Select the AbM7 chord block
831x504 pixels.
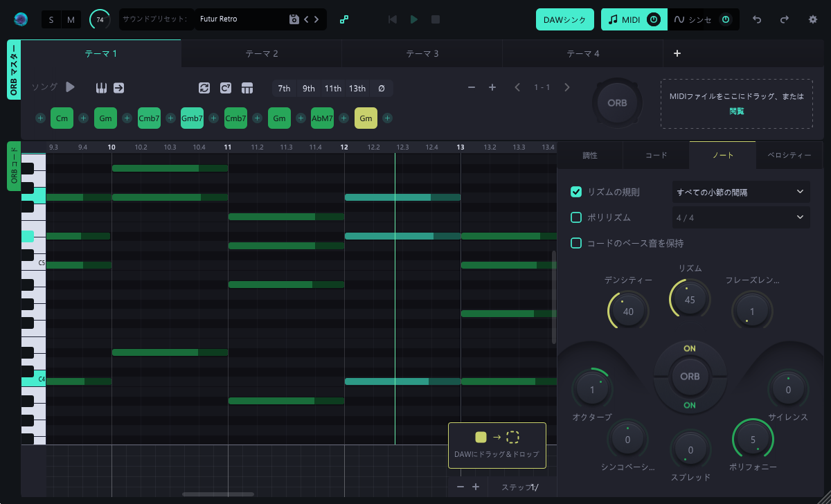323,118
